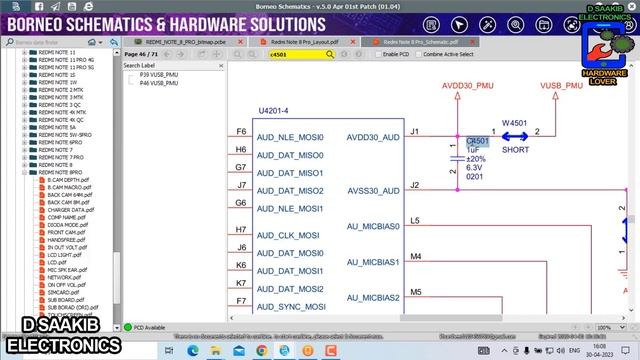
Task: Click the magnifier in yellow search box
Action: pyautogui.click(x=330, y=54)
